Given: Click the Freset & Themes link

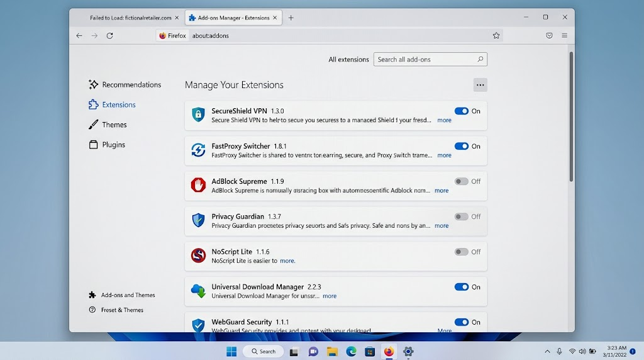Looking at the screenshot, I should (116, 310).
